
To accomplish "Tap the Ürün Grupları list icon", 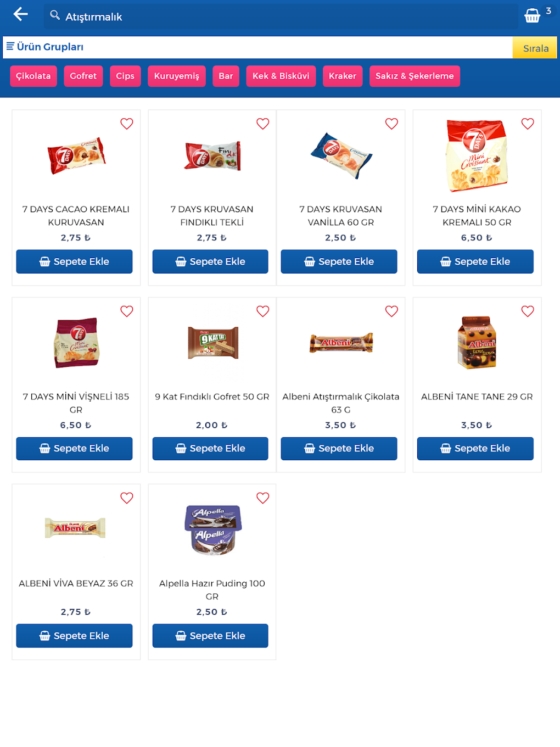I will 10,47.
